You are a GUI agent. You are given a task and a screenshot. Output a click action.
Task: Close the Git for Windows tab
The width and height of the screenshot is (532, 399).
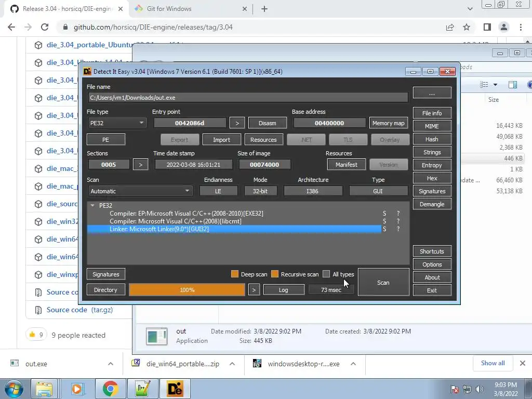(245, 9)
